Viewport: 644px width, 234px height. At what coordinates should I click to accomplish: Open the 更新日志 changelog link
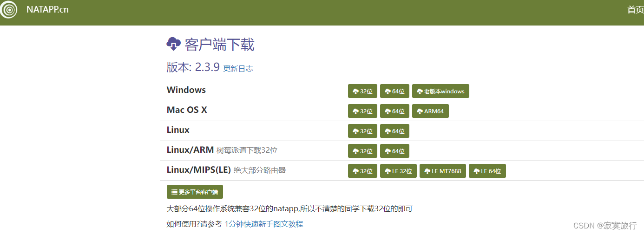coord(238,68)
